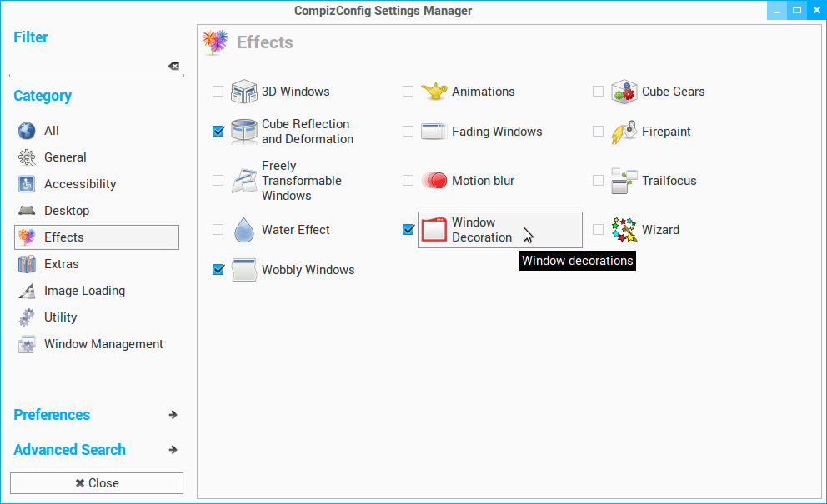Open the 3D Windows plugin icon
Viewport: 827px width, 504px height.
point(243,92)
